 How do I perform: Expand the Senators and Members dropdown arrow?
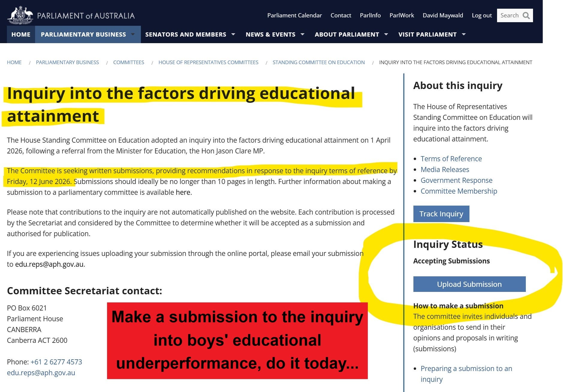[233, 34]
